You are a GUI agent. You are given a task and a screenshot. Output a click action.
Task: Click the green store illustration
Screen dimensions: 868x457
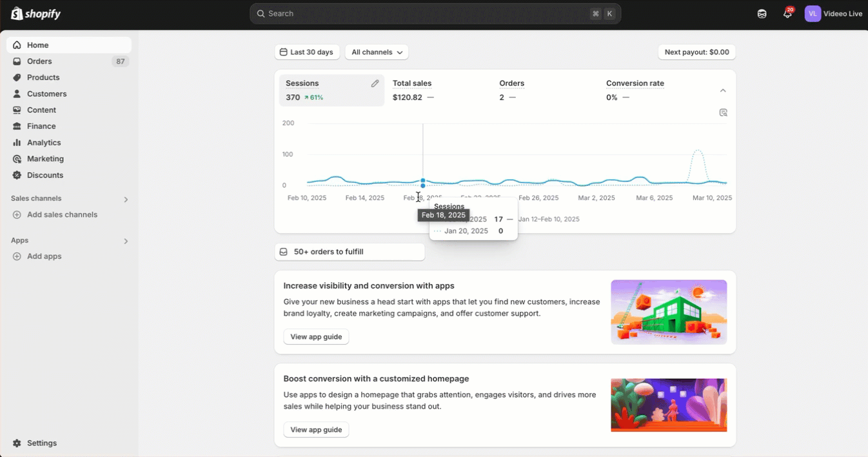pos(669,312)
